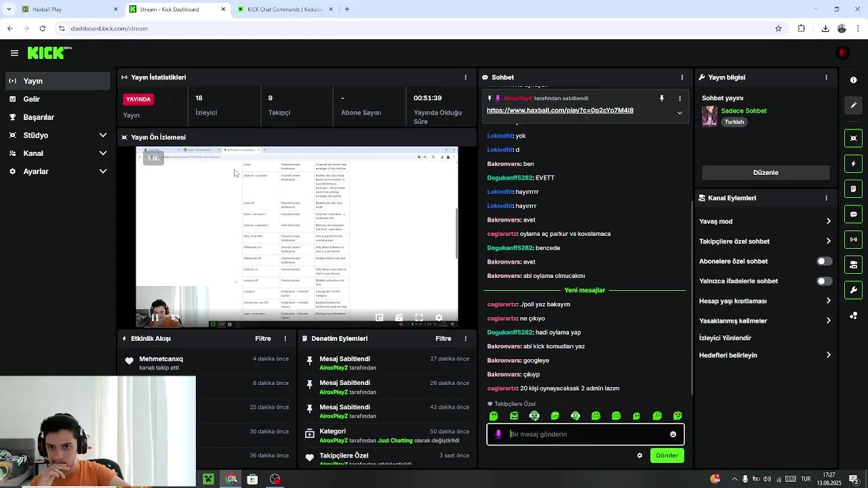The image size is (868, 488).
Task: Open stream preview player settings gear
Action: [439, 317]
